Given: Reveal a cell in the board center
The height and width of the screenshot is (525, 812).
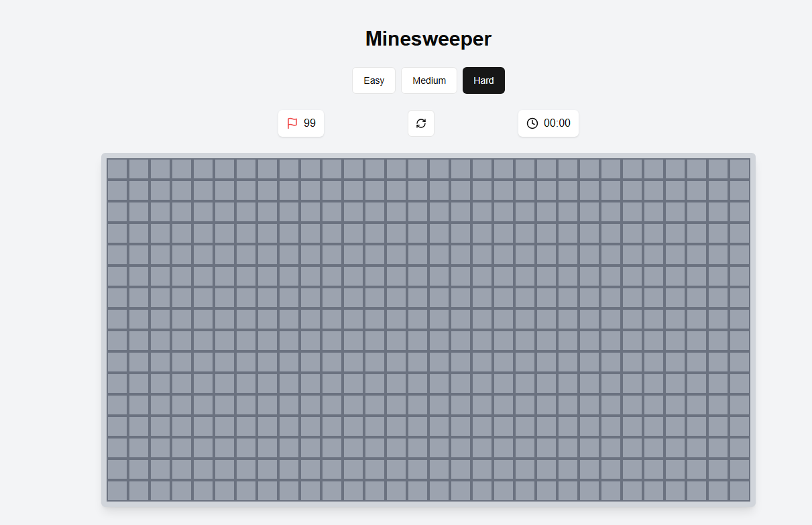Looking at the screenshot, I should pyautogui.click(x=428, y=329).
